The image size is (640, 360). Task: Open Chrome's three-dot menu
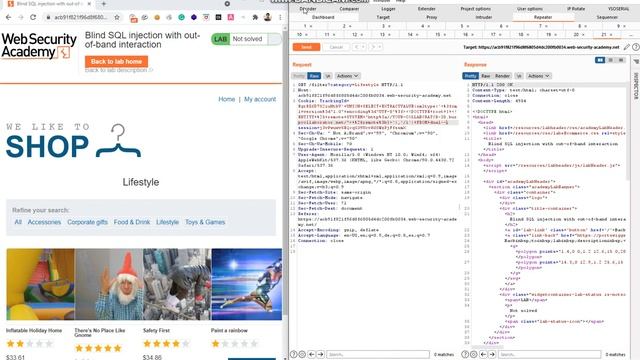coord(280,17)
